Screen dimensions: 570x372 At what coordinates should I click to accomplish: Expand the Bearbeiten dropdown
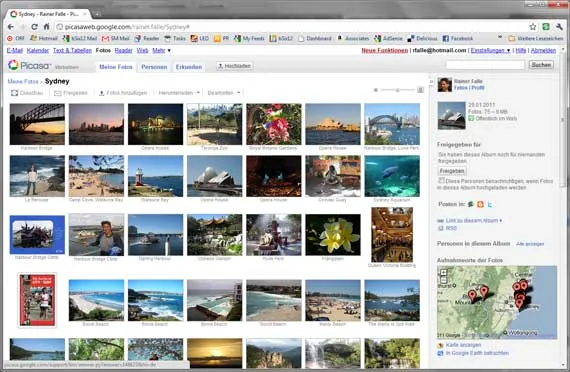coord(224,93)
